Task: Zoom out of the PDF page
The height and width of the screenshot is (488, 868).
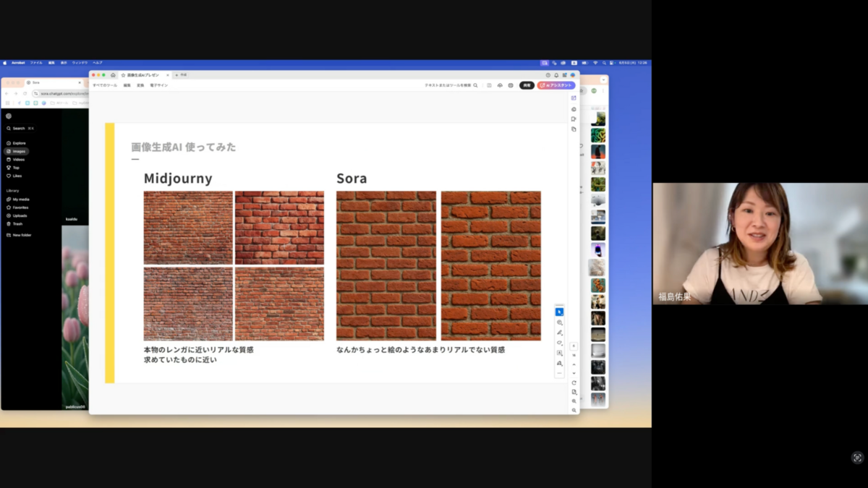Action: click(x=574, y=410)
